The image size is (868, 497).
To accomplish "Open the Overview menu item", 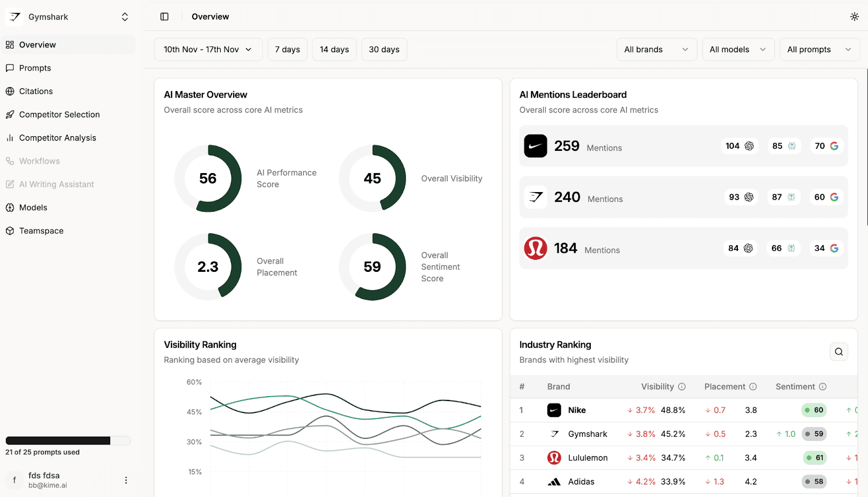I will [69, 44].
